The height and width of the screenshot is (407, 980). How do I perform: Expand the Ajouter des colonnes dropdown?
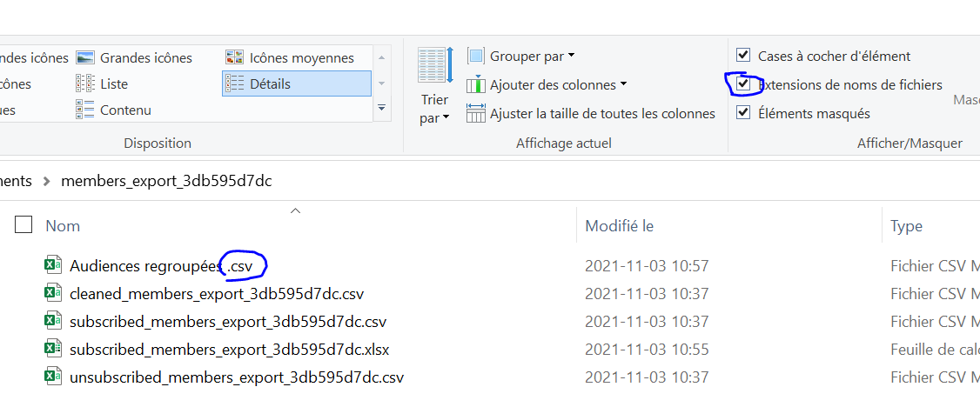point(624,85)
